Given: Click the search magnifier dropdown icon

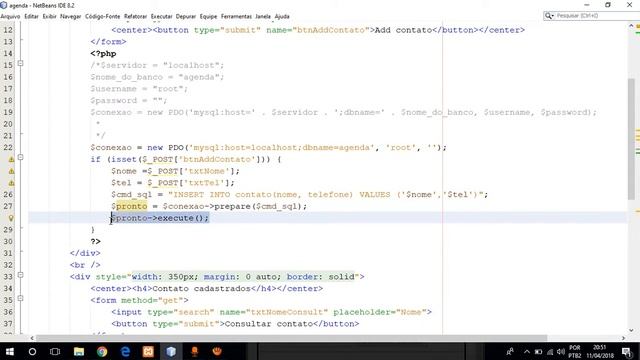Looking at the screenshot, I should point(549,16).
